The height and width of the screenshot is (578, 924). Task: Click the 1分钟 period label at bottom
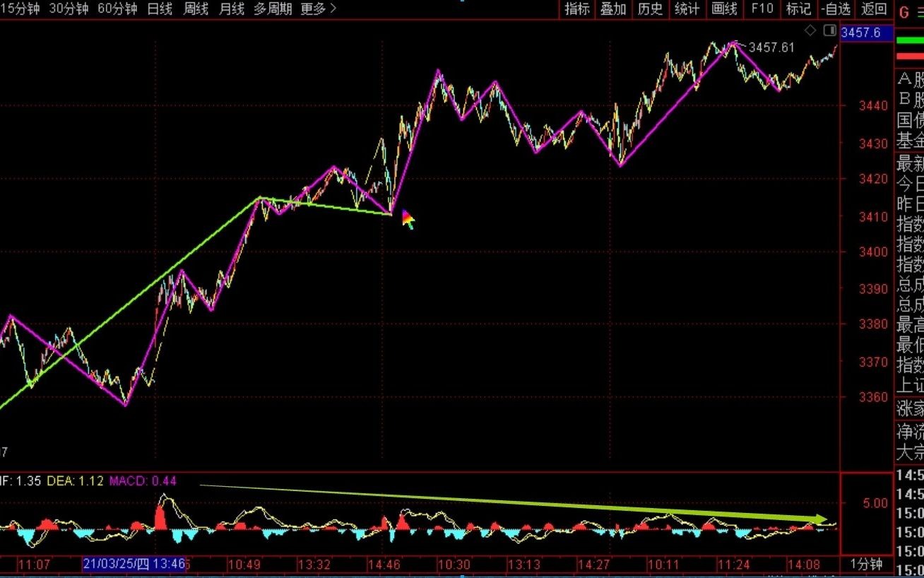click(x=865, y=564)
